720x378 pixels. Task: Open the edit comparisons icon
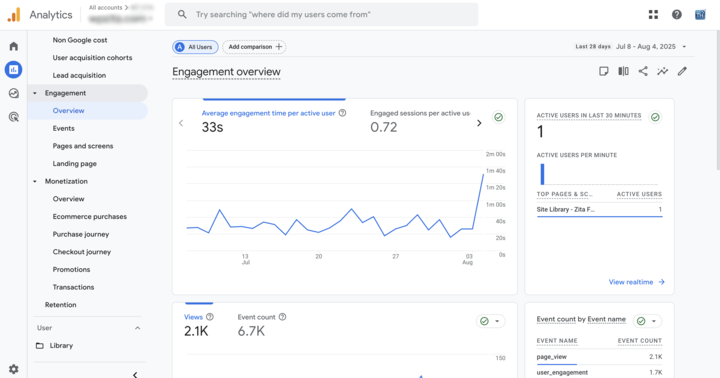pos(623,71)
